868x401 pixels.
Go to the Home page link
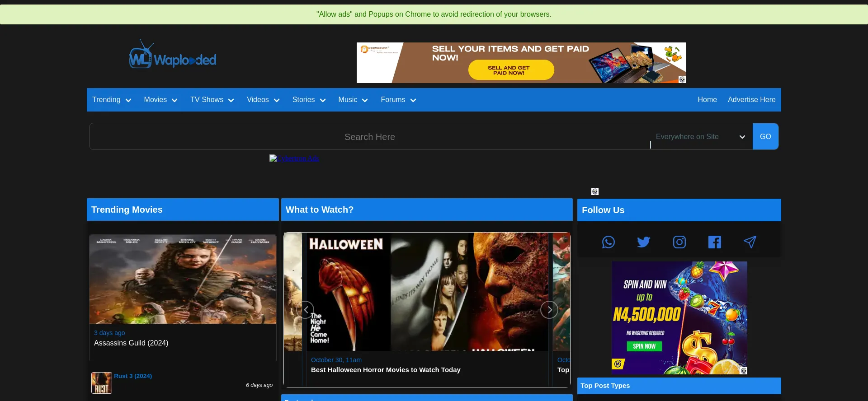(x=707, y=100)
